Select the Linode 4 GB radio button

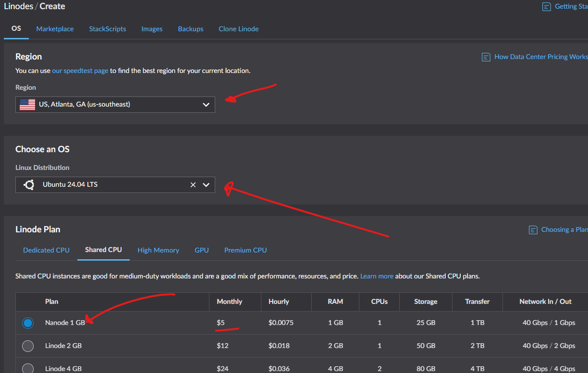pos(28,368)
